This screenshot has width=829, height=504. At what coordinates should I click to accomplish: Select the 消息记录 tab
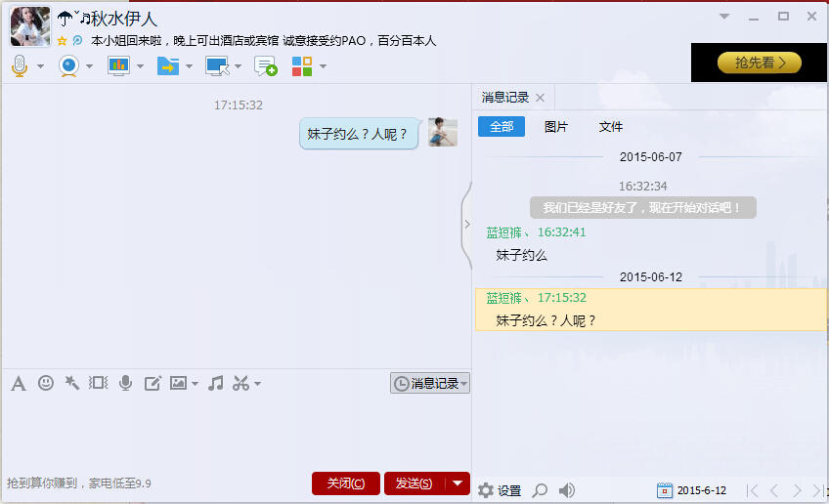coord(504,98)
